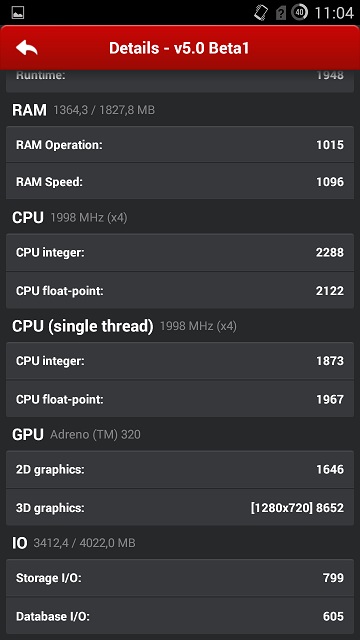Image resolution: width=360 pixels, height=640 pixels.
Task: Open the picture notification icon in status bar
Action: (18, 13)
